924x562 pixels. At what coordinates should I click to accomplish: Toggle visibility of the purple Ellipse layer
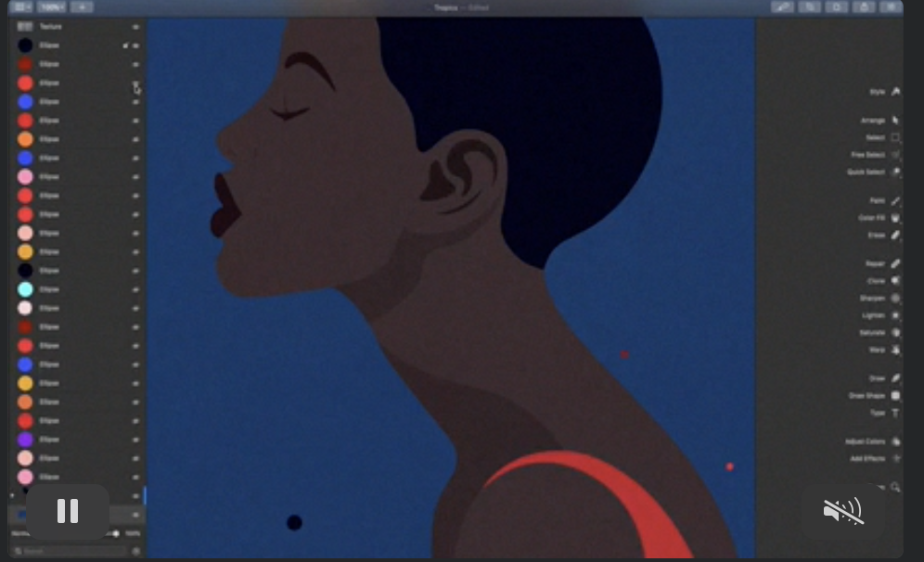[135, 440]
